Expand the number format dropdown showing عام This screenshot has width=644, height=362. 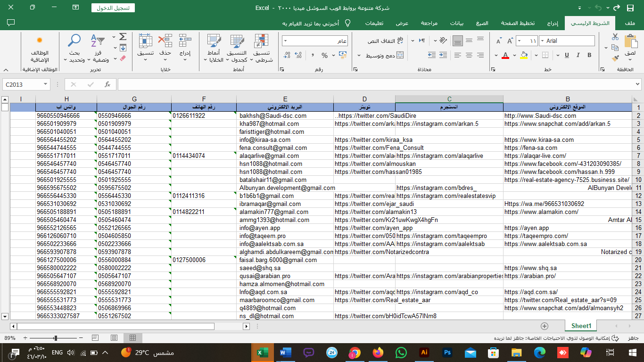[x=286, y=41]
